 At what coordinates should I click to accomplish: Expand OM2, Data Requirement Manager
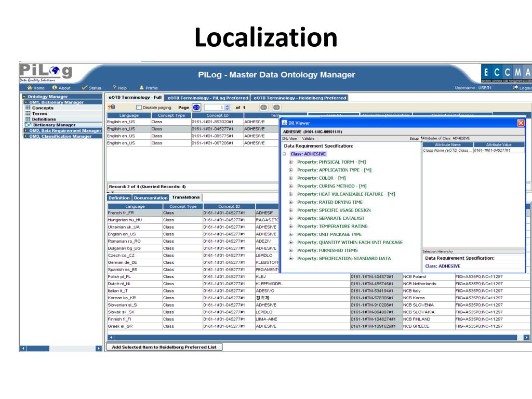(26, 130)
